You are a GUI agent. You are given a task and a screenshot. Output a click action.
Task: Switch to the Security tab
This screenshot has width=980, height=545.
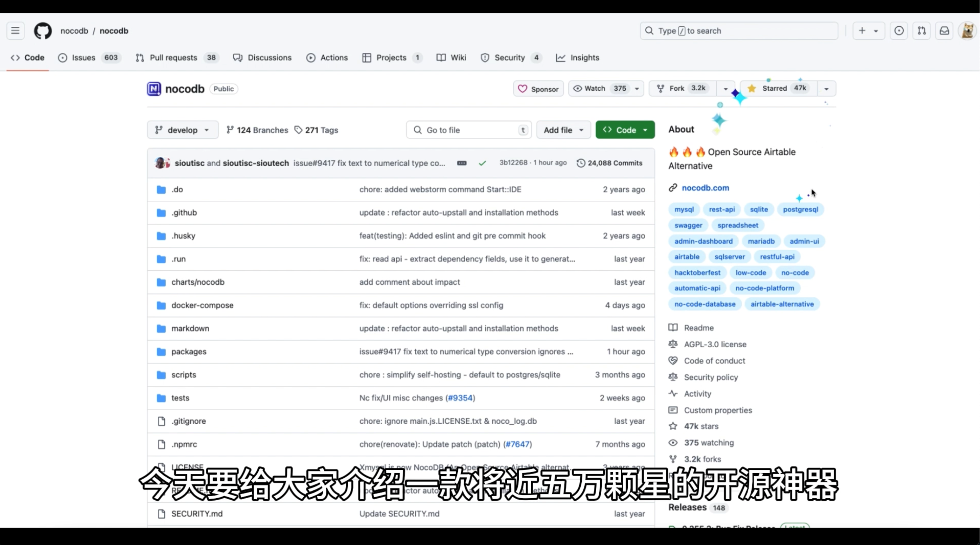(x=511, y=57)
